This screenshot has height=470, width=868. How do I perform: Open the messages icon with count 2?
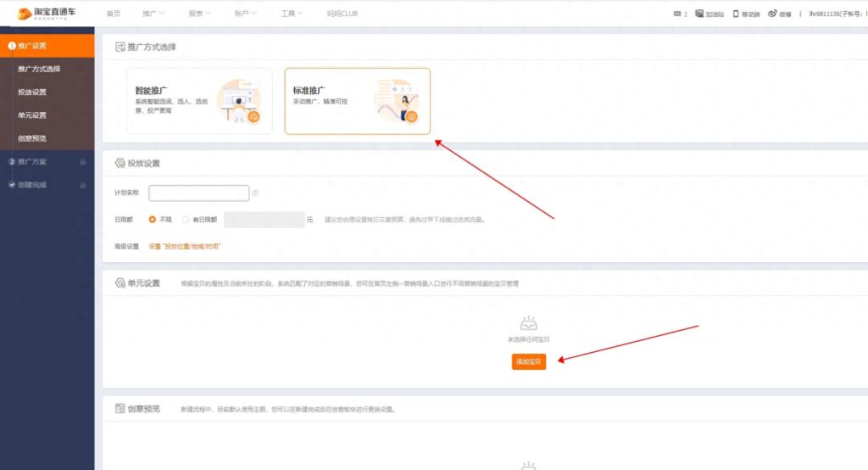pyautogui.click(x=681, y=14)
